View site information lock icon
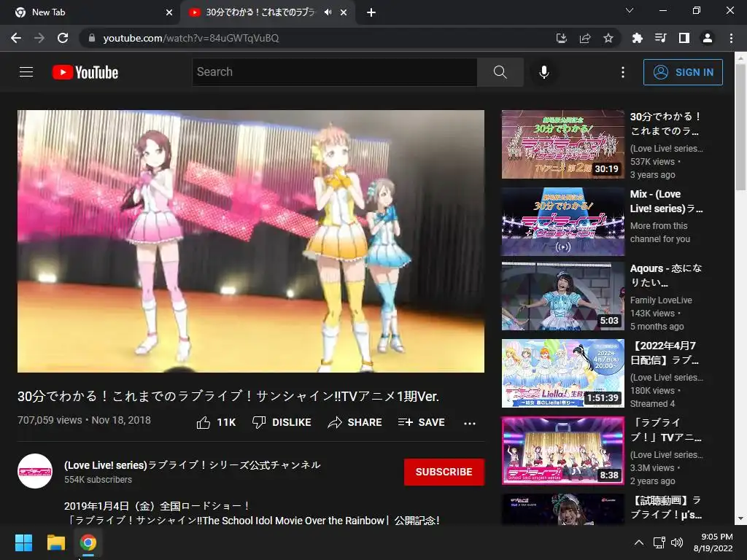747x560 pixels. 91,38
